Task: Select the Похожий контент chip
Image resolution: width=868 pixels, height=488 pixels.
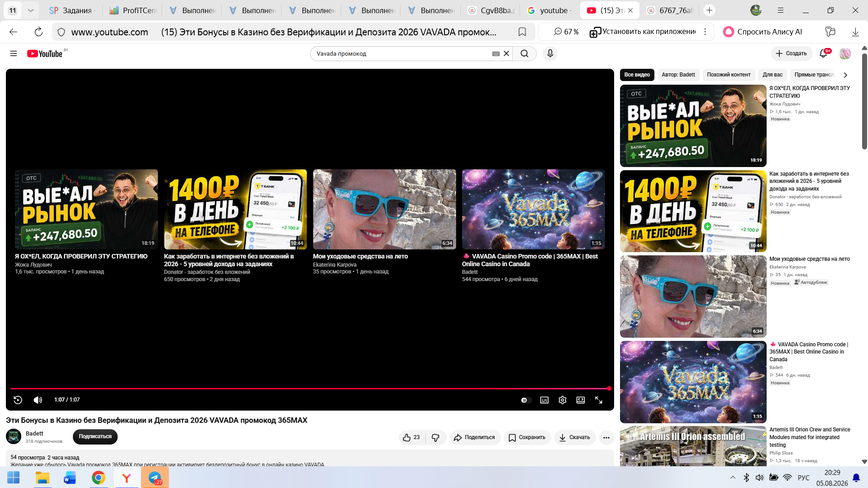Action: pyautogui.click(x=729, y=75)
